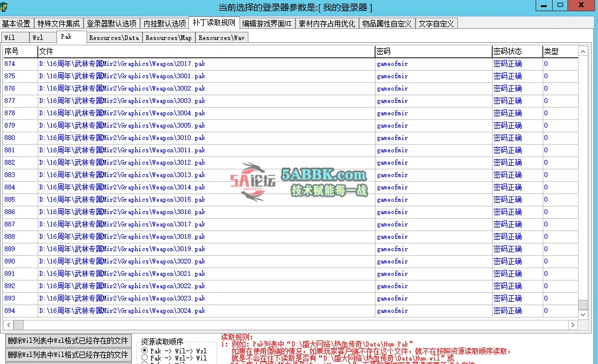Image resolution: width=598 pixels, height=364 pixels.
Task: Select file Weapon\3020.pak path
Action: coord(122,261)
